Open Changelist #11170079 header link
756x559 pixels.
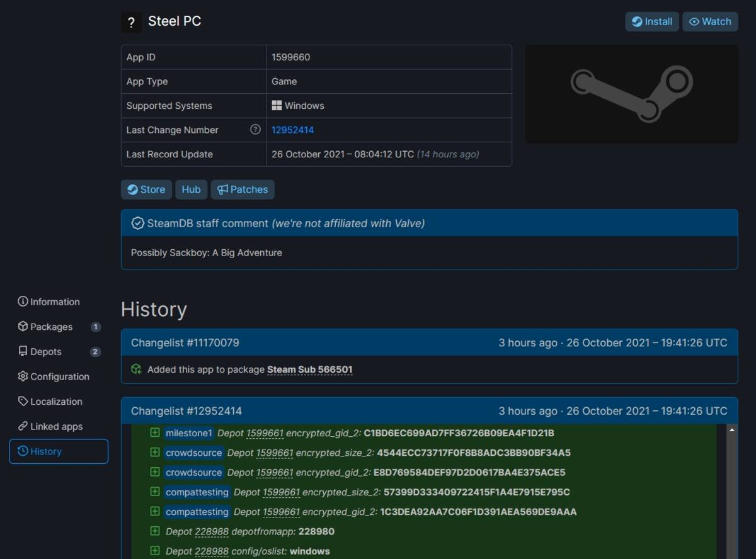[x=185, y=342]
